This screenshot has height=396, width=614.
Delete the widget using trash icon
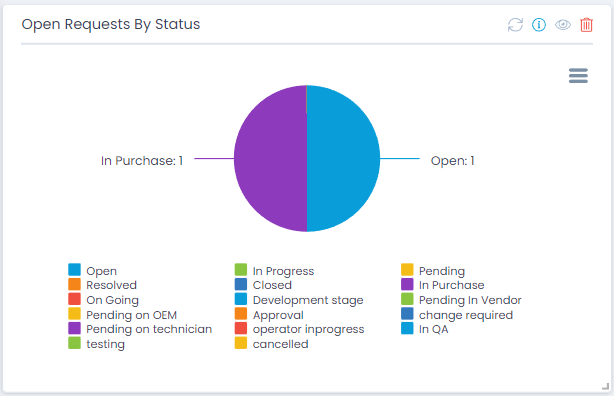(586, 25)
